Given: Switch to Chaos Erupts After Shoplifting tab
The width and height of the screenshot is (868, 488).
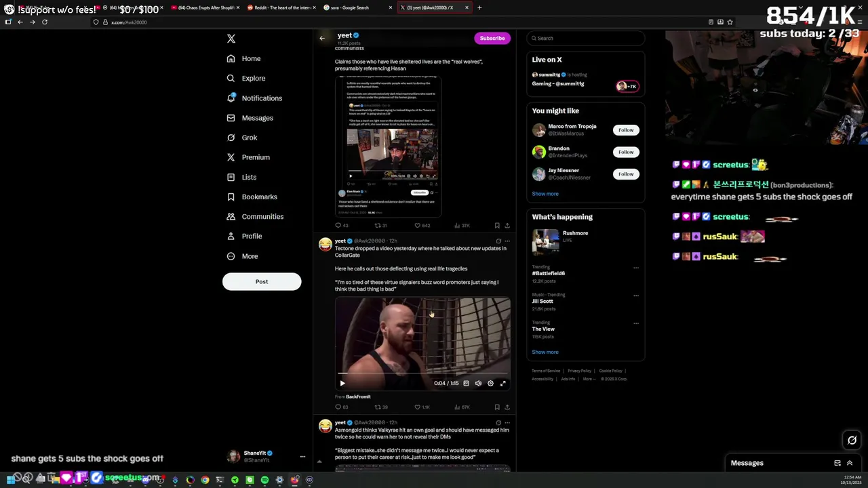Looking at the screenshot, I should click(203, 7).
